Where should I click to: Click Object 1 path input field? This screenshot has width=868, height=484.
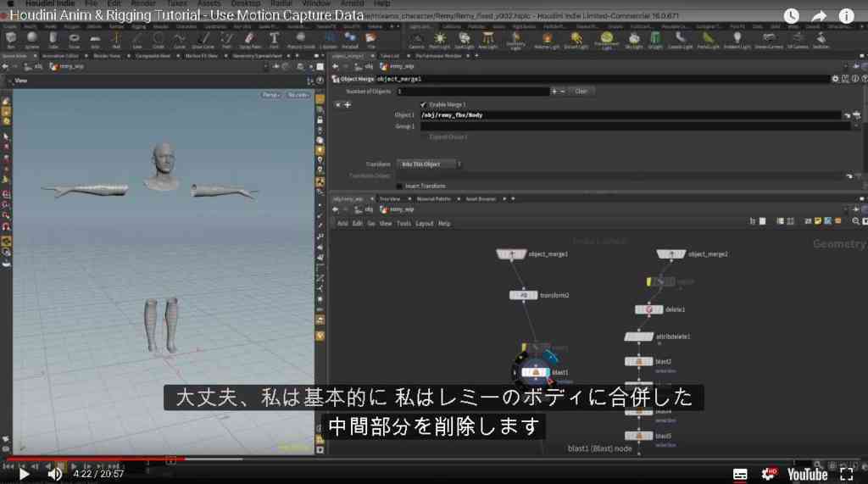click(x=631, y=115)
